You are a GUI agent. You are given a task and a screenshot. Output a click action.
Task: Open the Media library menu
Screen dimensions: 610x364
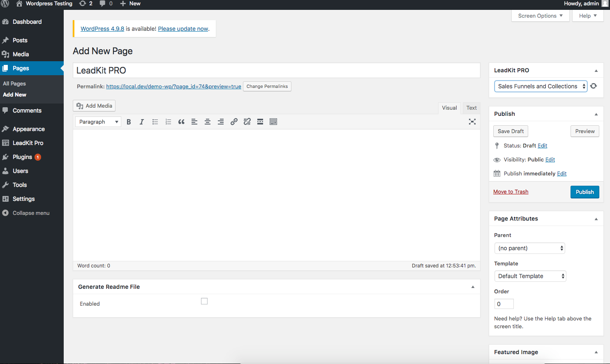coord(21,54)
